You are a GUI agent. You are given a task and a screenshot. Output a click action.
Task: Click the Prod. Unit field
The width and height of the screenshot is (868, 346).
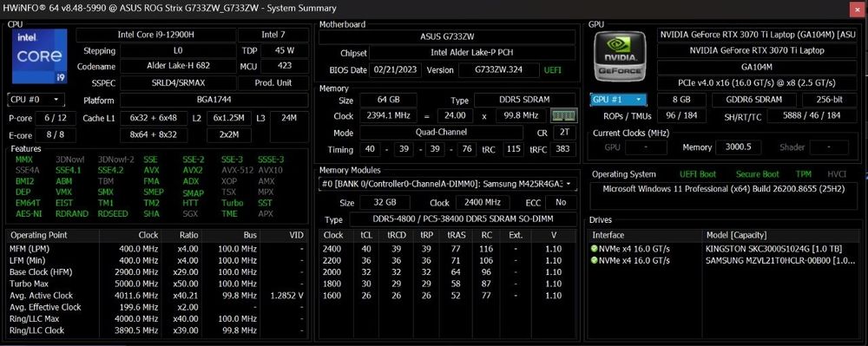point(273,83)
